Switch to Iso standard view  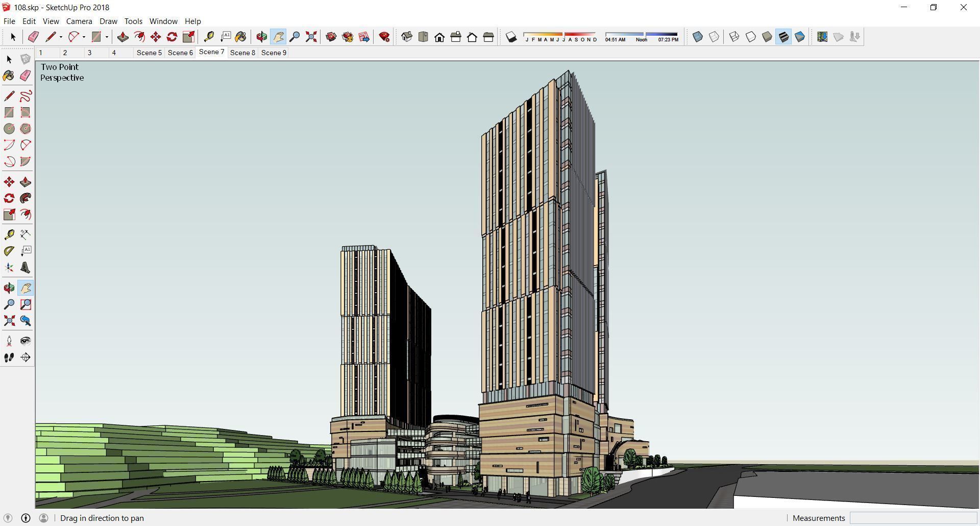[407, 37]
